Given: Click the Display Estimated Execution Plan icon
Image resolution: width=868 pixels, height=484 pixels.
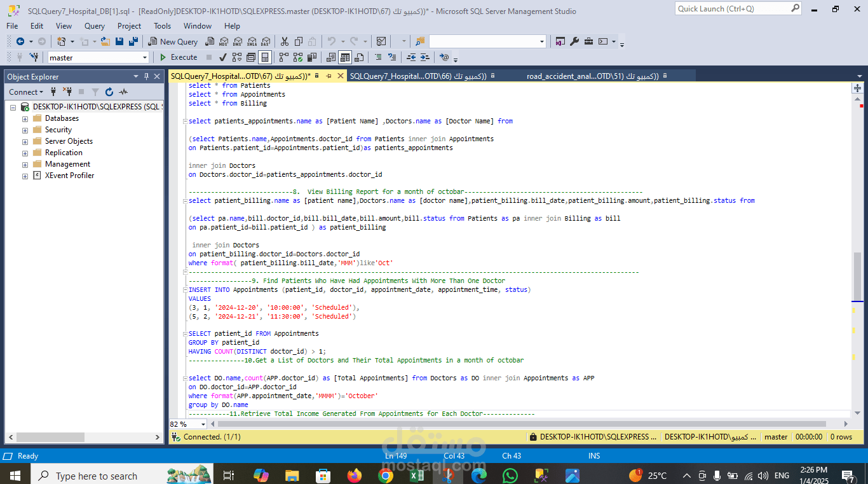Looking at the screenshot, I should tap(237, 57).
